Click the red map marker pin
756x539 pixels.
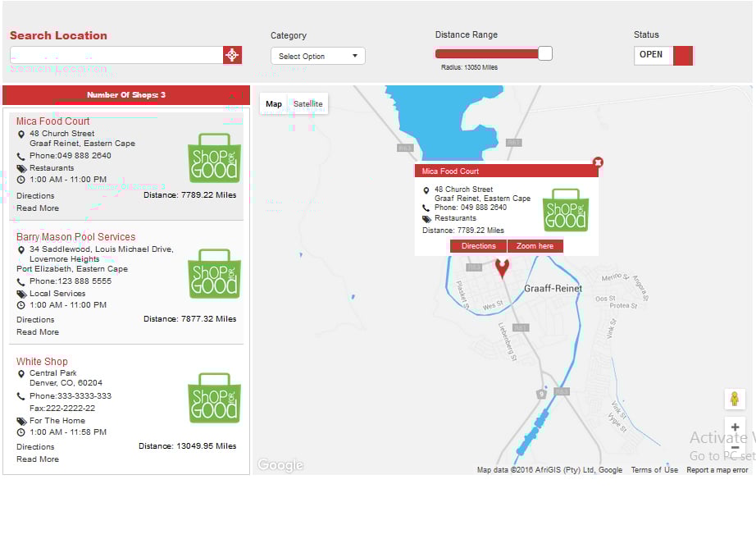(502, 267)
